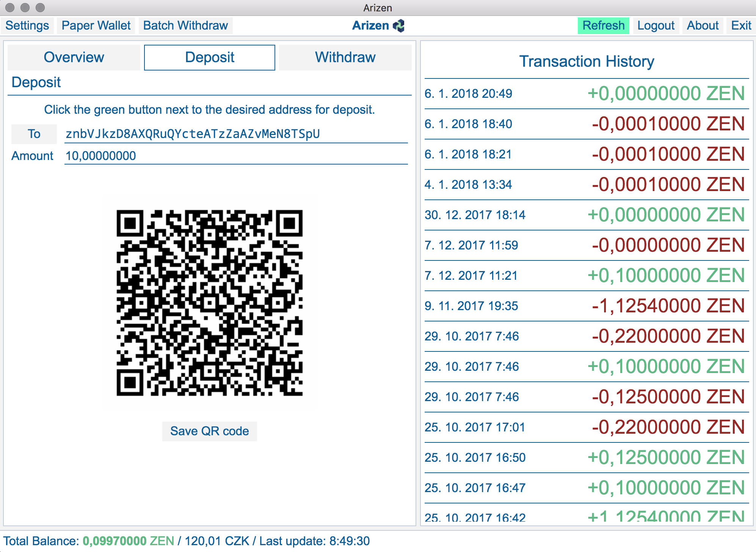756x552 pixels.
Task: Open Batch Withdraw
Action: pos(185,26)
